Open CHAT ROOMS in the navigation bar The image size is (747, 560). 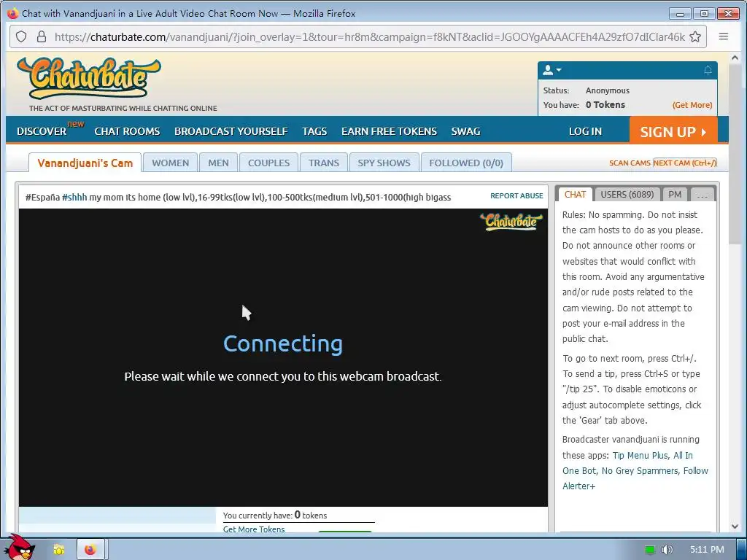(x=127, y=131)
